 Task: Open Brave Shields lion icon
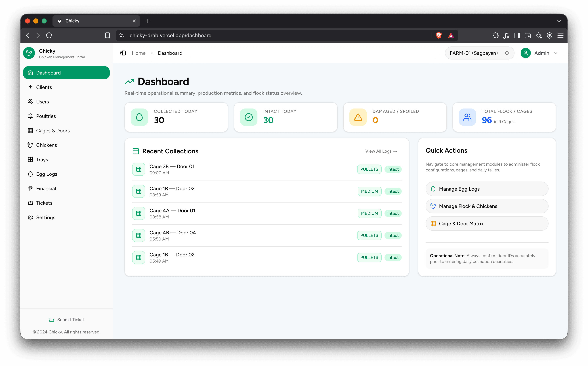point(439,35)
